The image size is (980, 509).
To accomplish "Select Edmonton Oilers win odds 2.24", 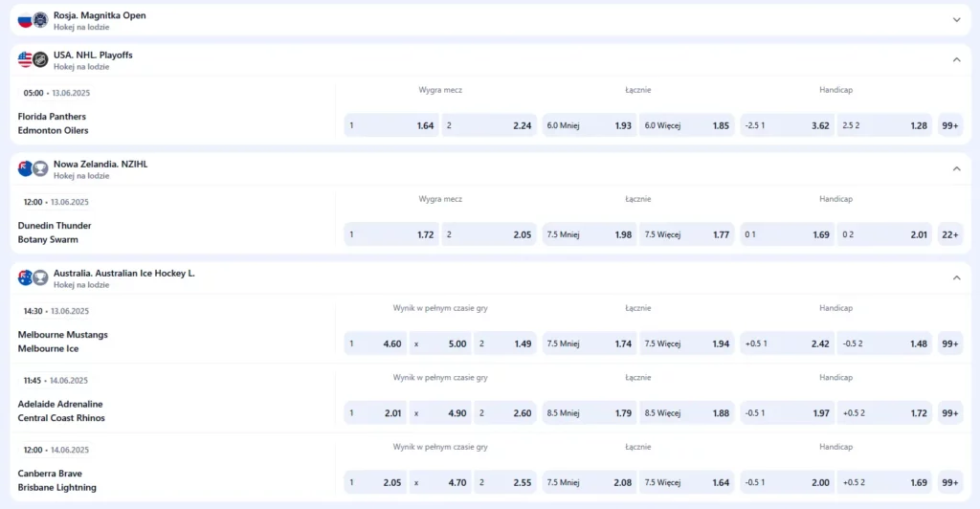I will tap(489, 125).
